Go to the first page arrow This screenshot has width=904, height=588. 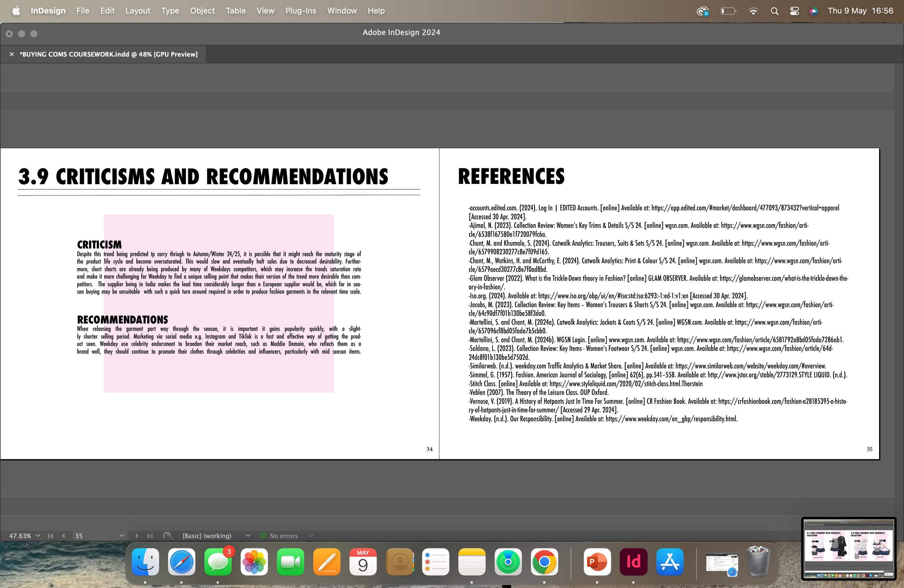(x=50, y=536)
